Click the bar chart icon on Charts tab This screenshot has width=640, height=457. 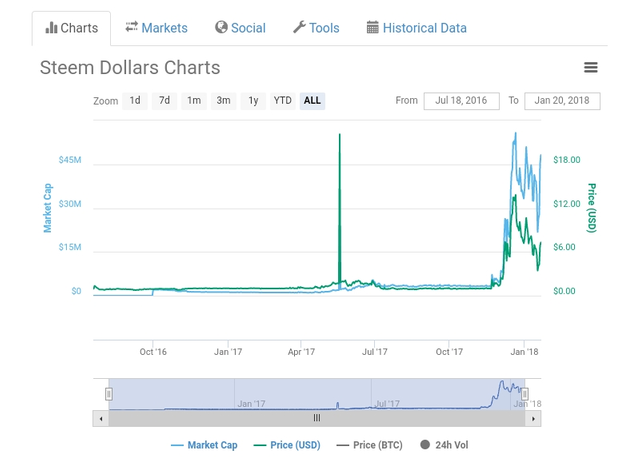pyautogui.click(x=51, y=27)
